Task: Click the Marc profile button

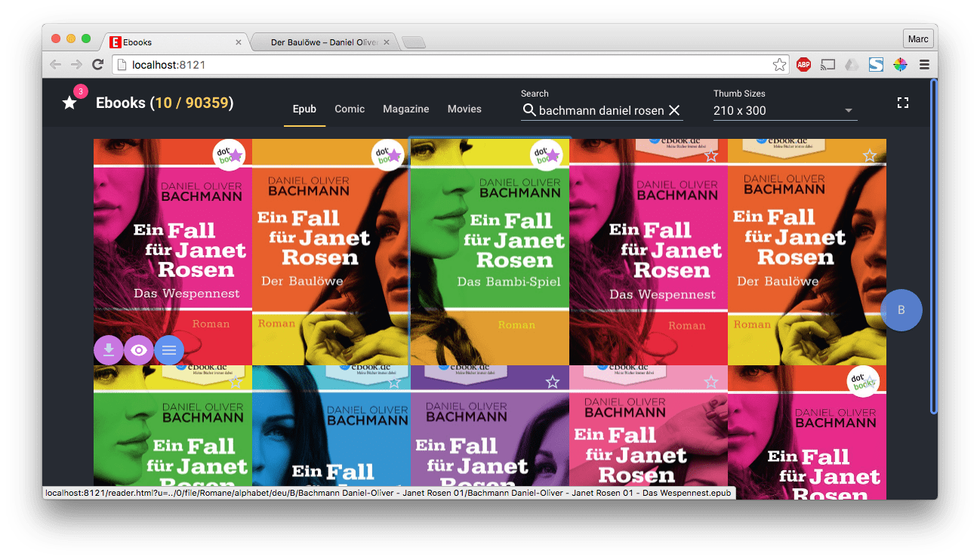Action: click(x=918, y=38)
